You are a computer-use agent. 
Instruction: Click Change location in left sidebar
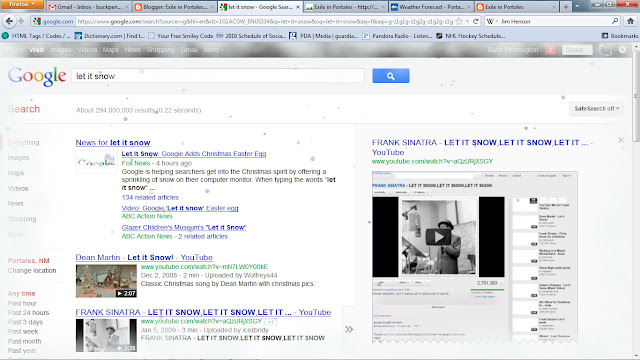tap(32, 271)
